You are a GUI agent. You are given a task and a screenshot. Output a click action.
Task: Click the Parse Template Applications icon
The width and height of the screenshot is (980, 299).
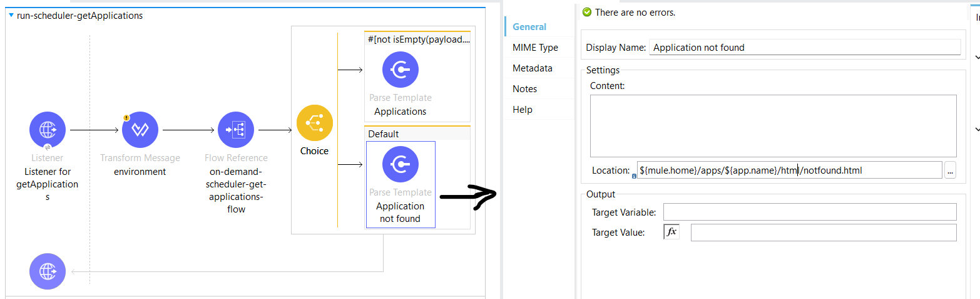click(x=400, y=70)
